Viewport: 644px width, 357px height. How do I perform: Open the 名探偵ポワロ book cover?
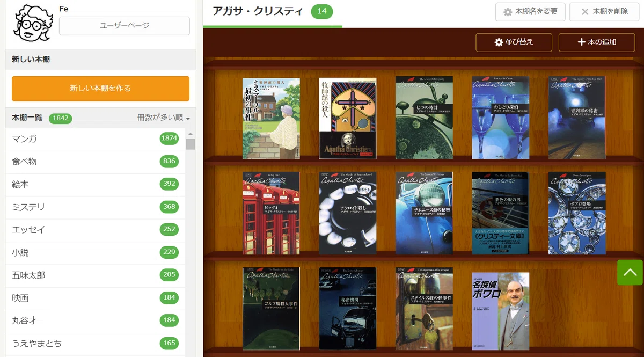click(x=501, y=311)
